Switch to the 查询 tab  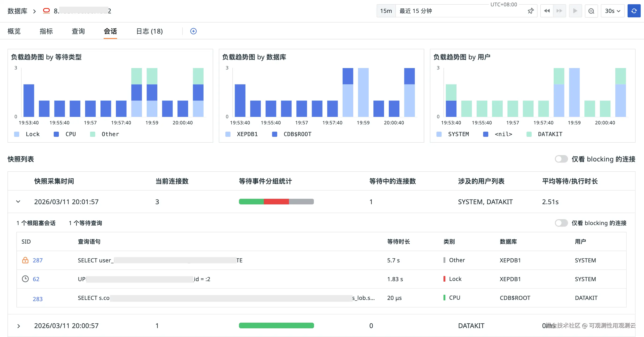(x=78, y=31)
